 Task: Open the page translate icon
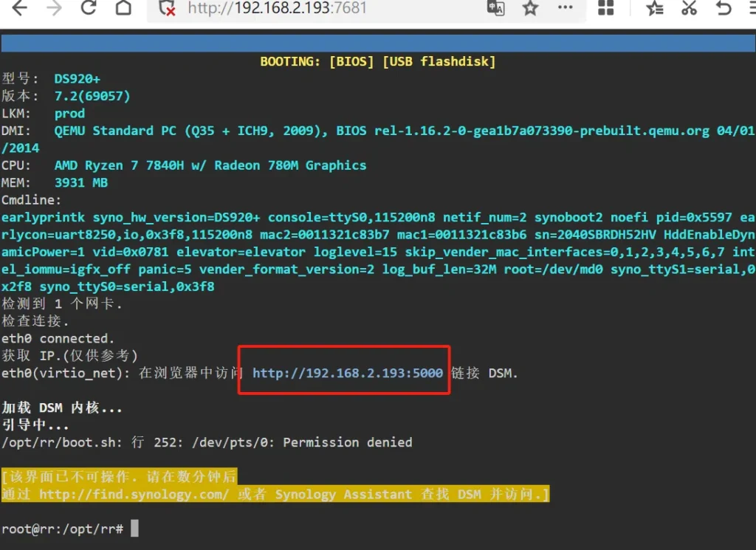coord(495,8)
